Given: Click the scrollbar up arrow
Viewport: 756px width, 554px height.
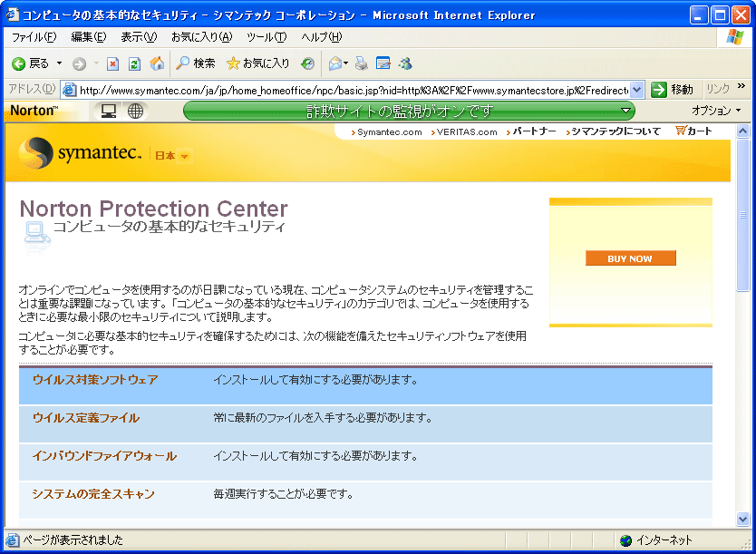Looking at the screenshot, I should pyautogui.click(x=742, y=131).
